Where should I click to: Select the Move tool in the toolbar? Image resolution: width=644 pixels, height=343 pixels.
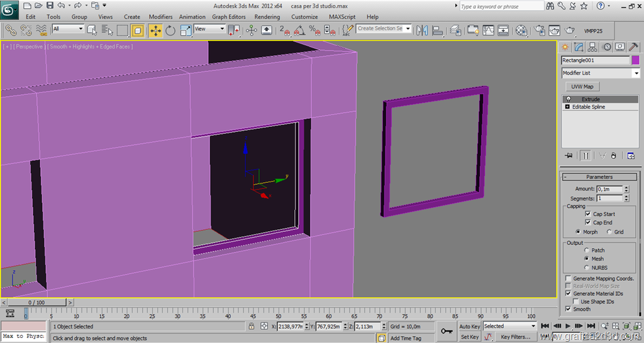155,30
